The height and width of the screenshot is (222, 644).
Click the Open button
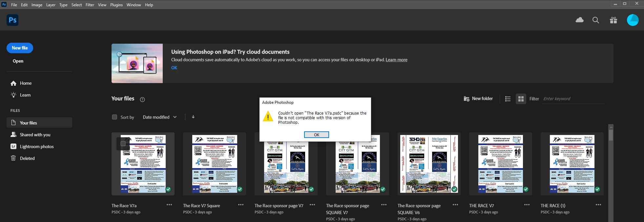coord(18,61)
